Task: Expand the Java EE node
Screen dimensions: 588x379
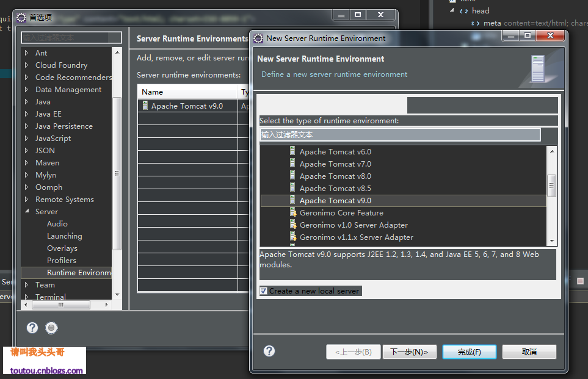Action: pos(27,114)
